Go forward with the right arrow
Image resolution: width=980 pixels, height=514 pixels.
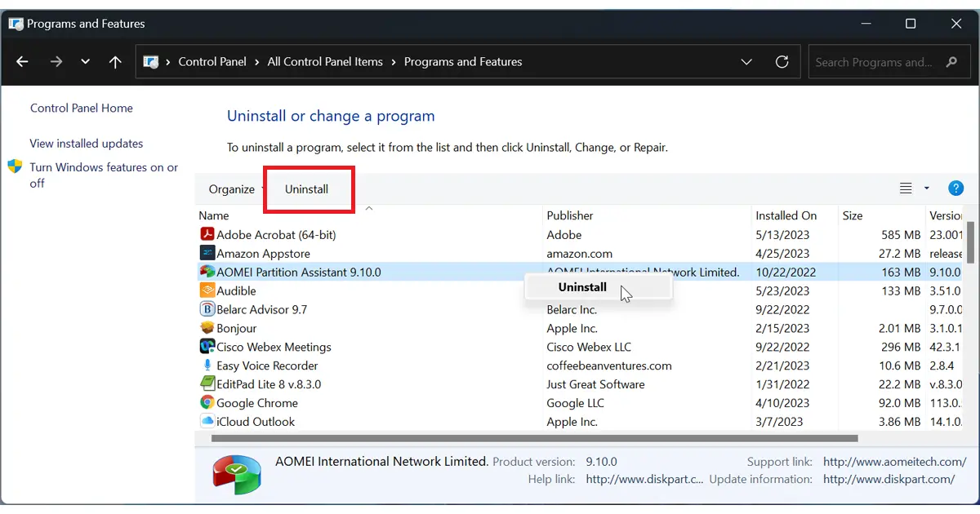[x=56, y=62]
